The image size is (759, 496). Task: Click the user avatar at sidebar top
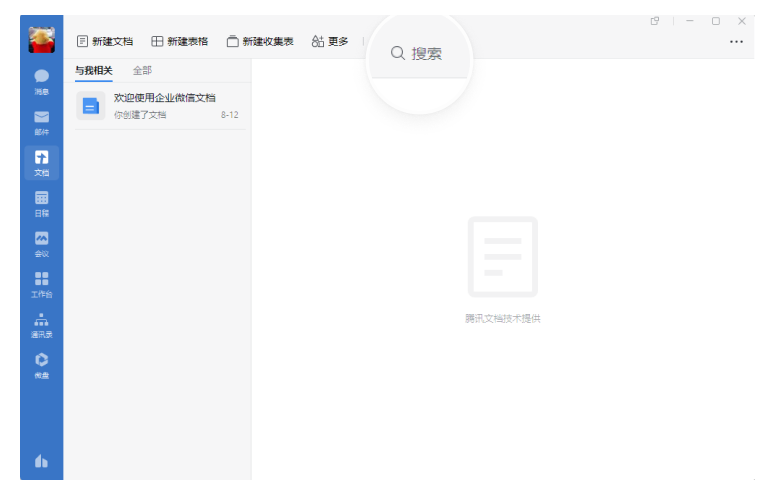click(41, 39)
